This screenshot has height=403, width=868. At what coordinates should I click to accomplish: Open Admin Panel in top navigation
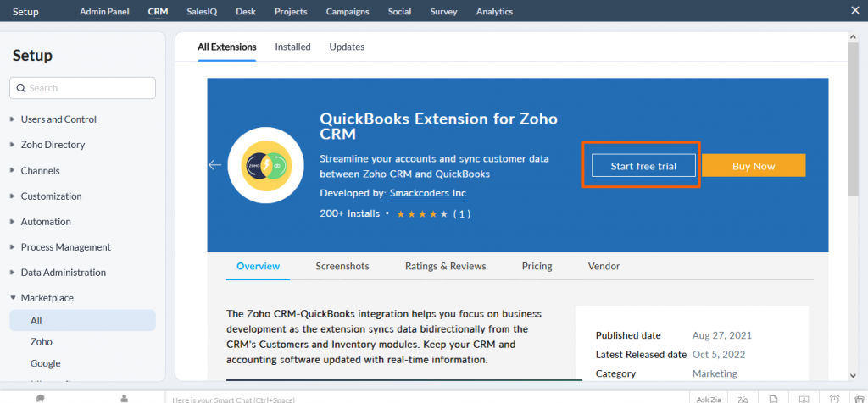point(104,11)
